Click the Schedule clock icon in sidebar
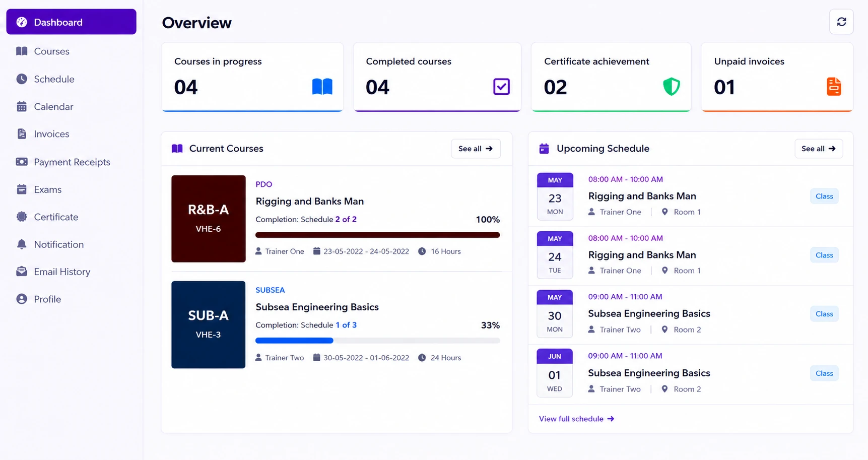This screenshot has height=460, width=868. 22,79
